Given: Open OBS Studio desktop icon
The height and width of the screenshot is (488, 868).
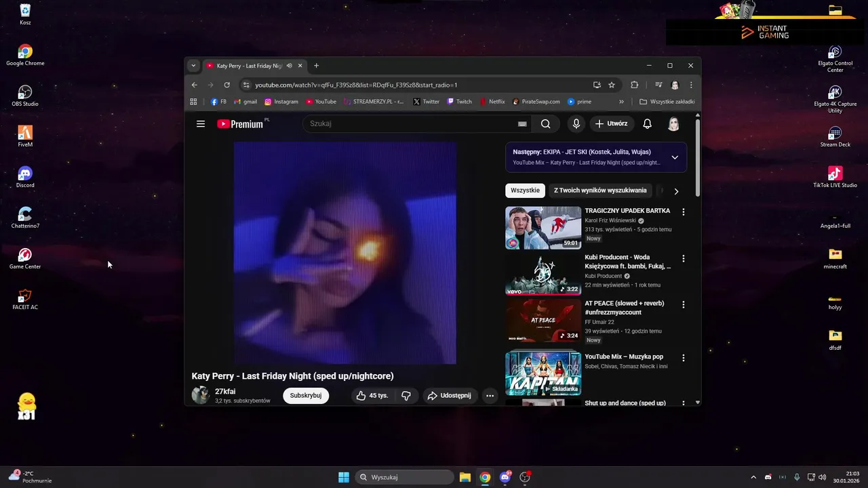Looking at the screenshot, I should [25, 96].
